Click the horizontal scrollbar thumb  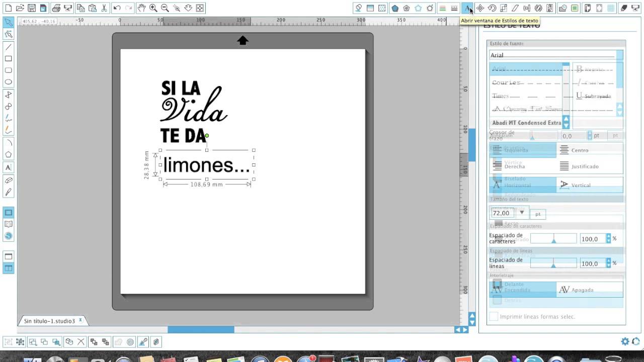201,330
